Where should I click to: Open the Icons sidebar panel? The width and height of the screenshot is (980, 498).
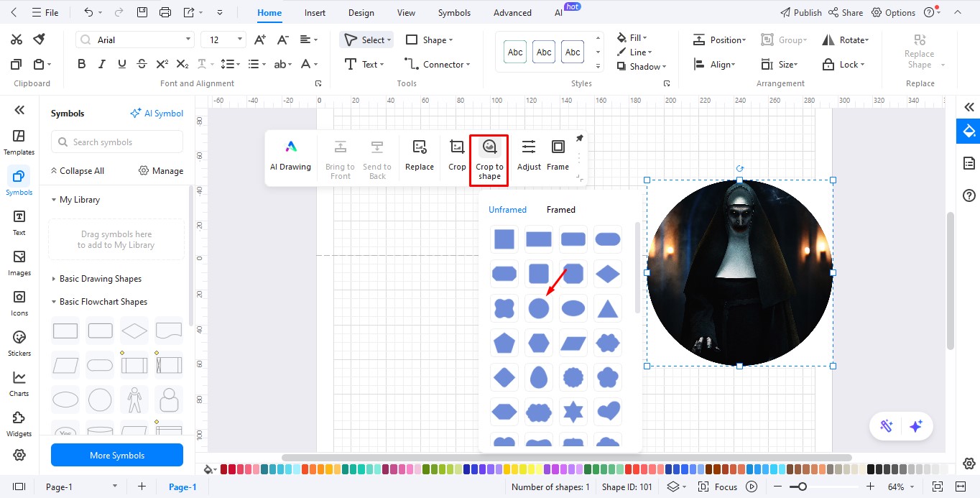19,303
